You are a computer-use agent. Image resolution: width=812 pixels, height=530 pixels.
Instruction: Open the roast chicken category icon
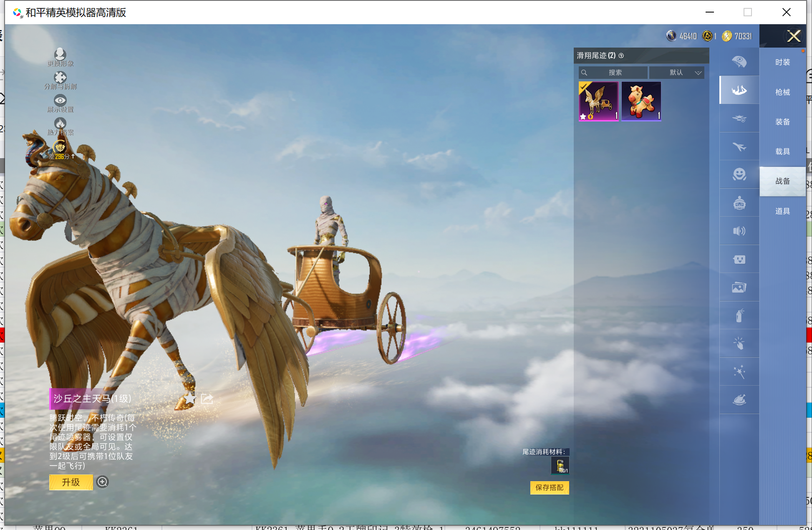pos(739,400)
